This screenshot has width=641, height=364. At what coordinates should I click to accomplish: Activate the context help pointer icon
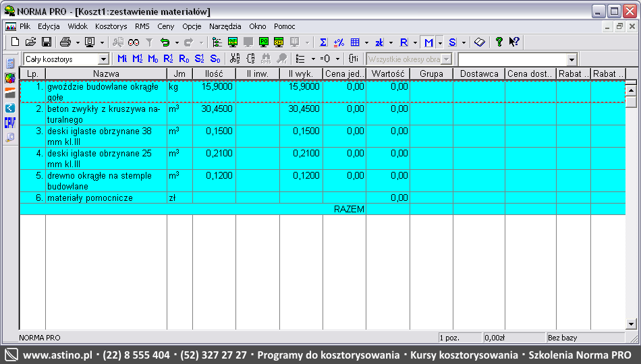point(514,42)
